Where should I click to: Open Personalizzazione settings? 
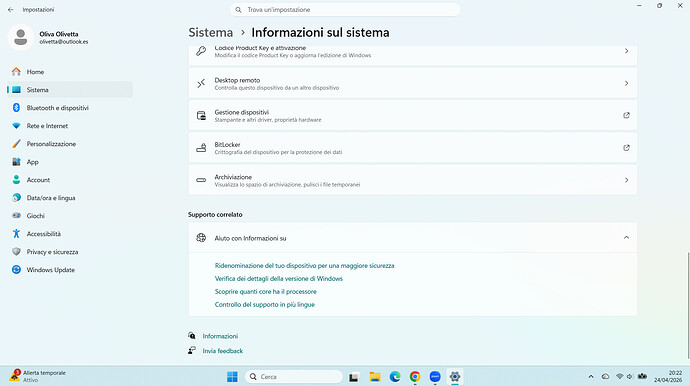pyautogui.click(x=70, y=144)
